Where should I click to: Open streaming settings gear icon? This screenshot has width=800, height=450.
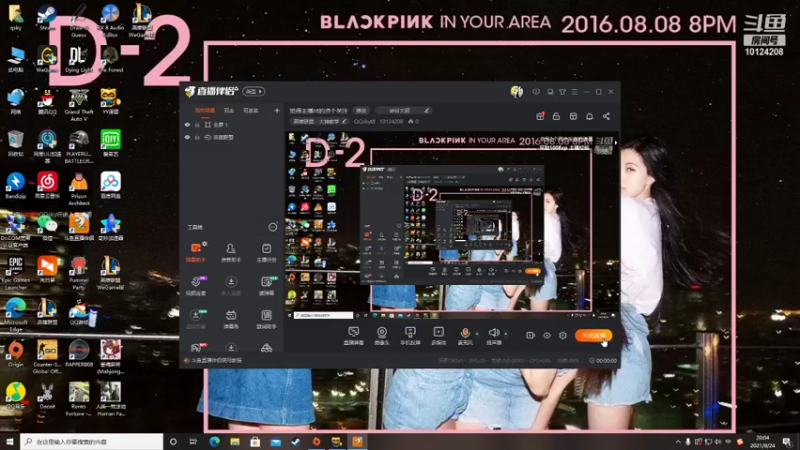coord(563,335)
